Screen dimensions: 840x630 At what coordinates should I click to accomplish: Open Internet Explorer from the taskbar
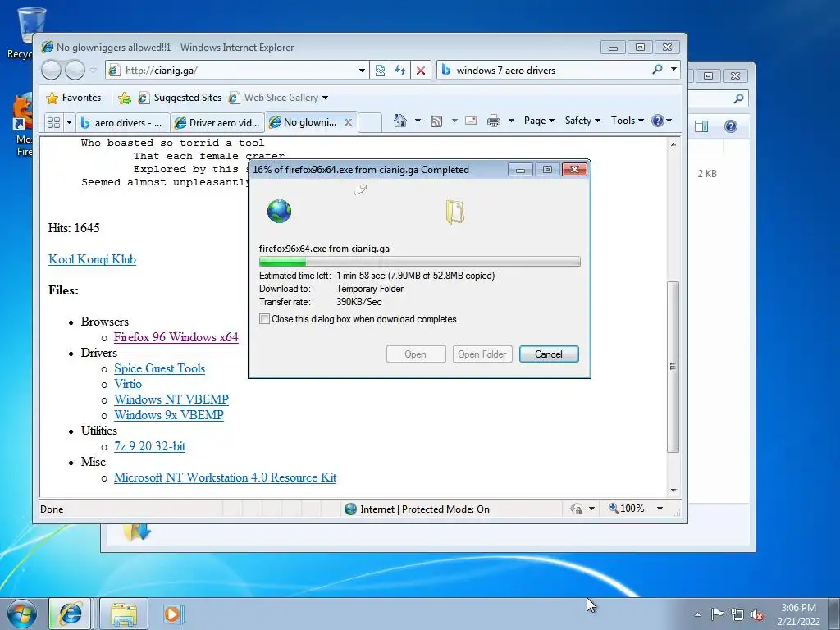pos(71,614)
